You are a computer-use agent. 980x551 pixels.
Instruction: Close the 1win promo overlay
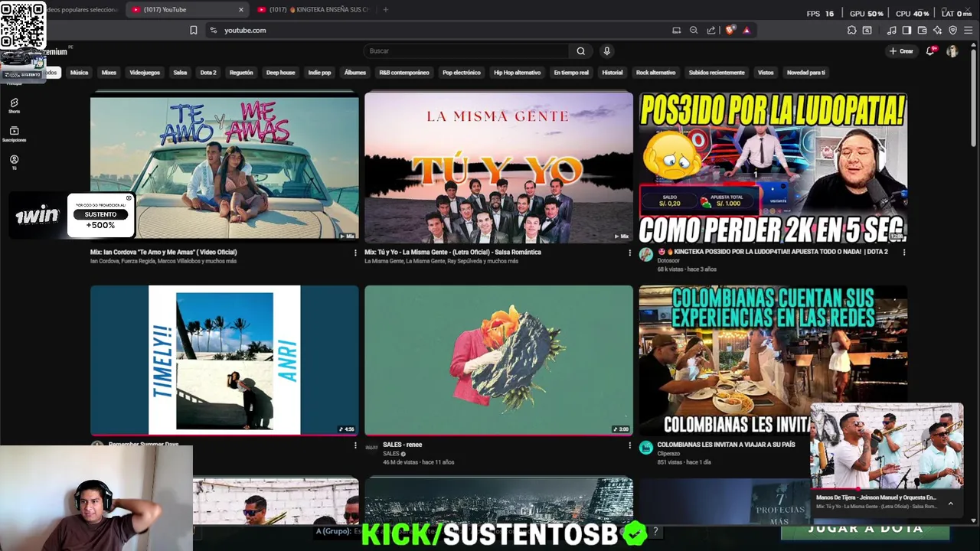pos(129,198)
